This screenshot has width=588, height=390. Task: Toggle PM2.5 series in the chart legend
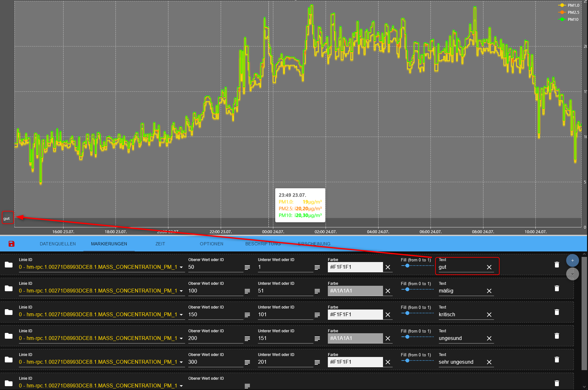point(569,12)
